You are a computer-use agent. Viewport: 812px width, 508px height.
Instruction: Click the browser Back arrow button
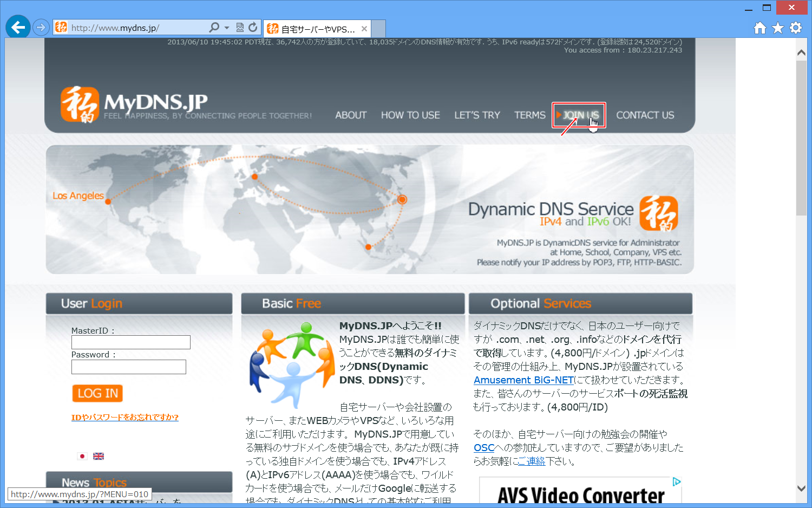click(18, 27)
